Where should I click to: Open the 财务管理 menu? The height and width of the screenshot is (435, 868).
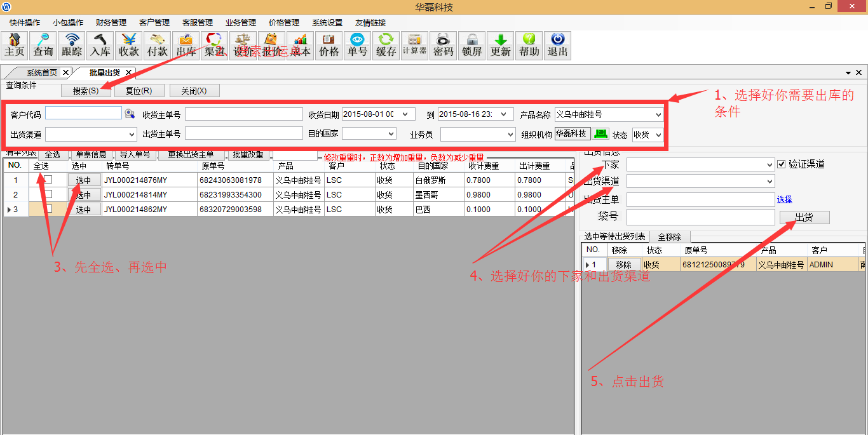coord(111,23)
